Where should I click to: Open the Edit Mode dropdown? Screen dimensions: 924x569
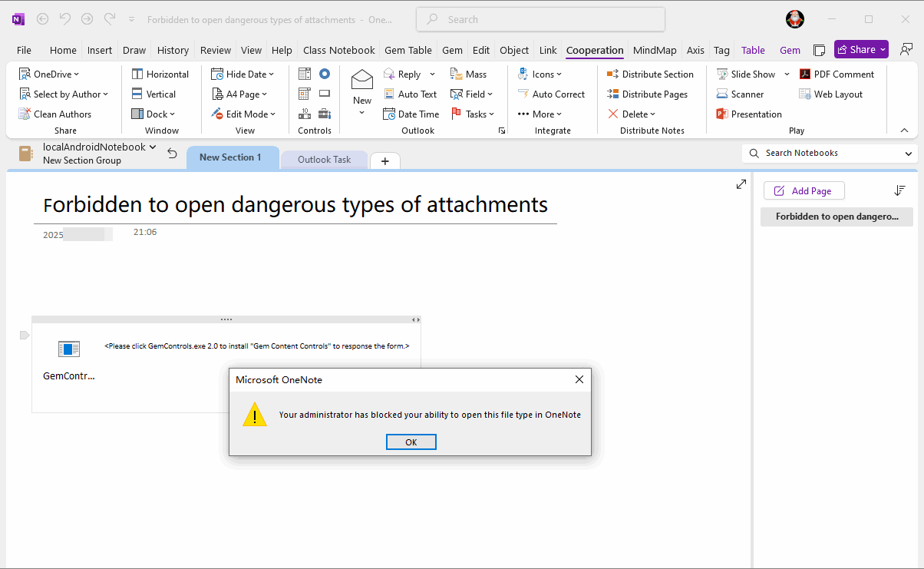click(x=243, y=114)
